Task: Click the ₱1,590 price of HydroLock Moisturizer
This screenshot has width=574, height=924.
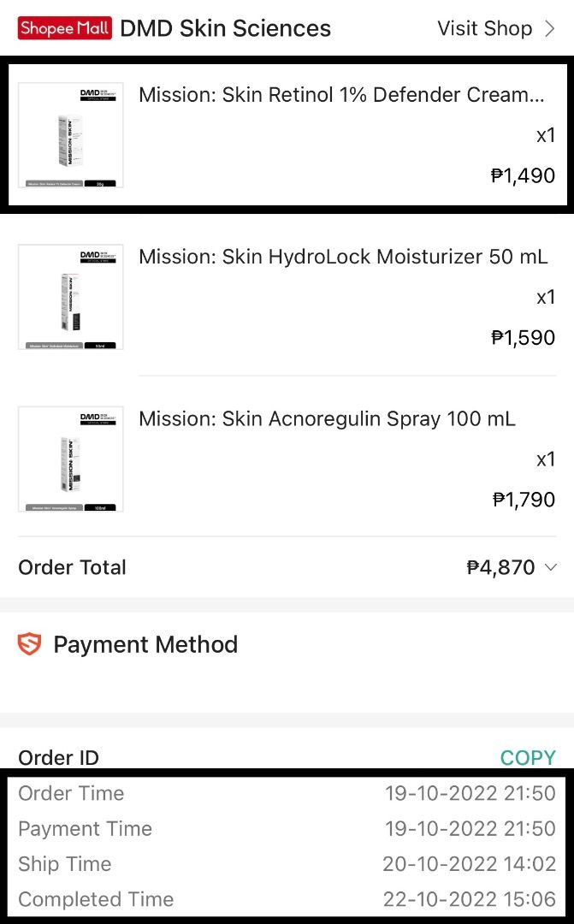Action: coord(523,338)
